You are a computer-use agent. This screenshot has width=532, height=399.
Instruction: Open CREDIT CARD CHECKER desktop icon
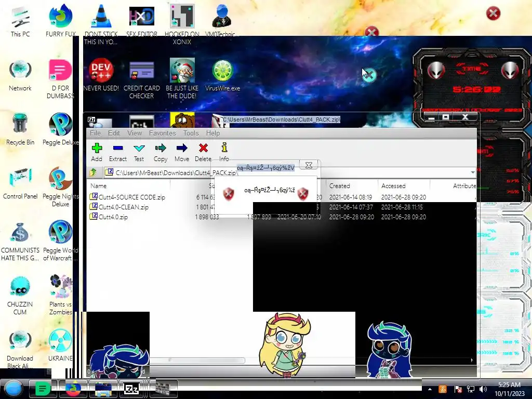[142, 79]
